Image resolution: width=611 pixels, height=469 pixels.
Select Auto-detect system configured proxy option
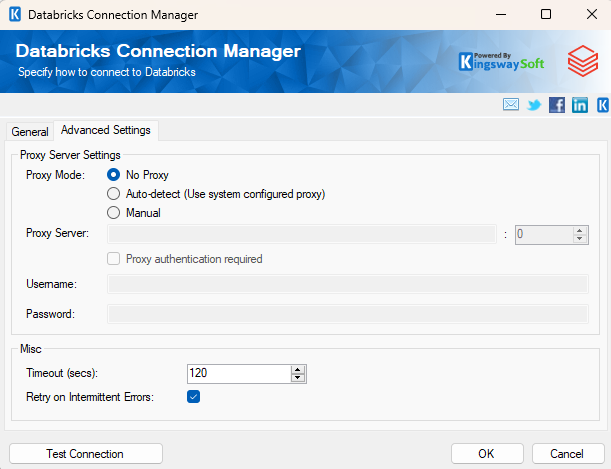click(113, 194)
